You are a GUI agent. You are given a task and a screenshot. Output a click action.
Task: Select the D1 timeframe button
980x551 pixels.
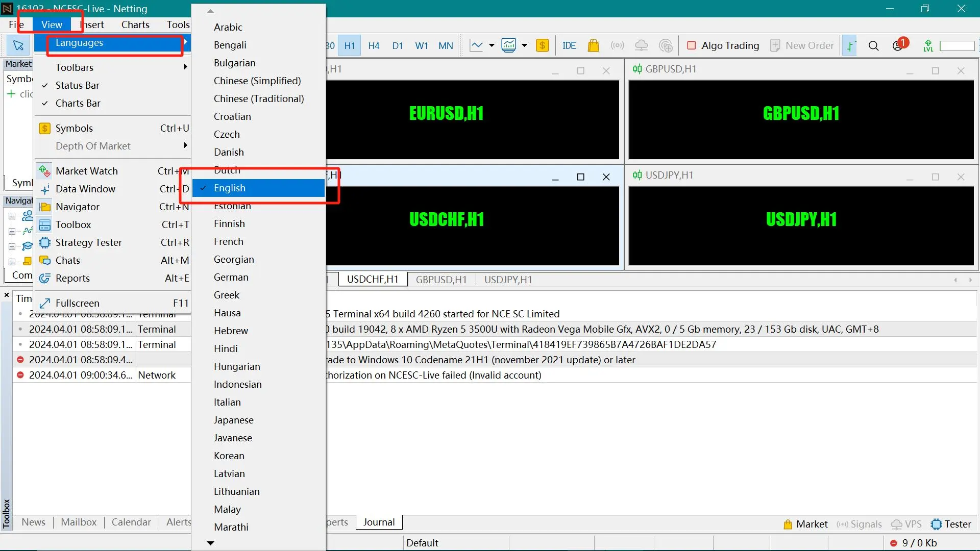click(398, 45)
